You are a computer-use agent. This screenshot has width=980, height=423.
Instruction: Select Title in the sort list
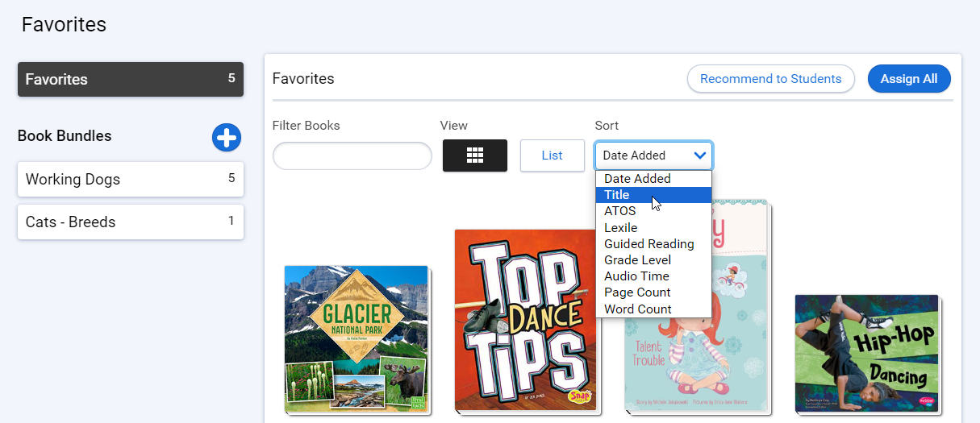[x=653, y=195]
